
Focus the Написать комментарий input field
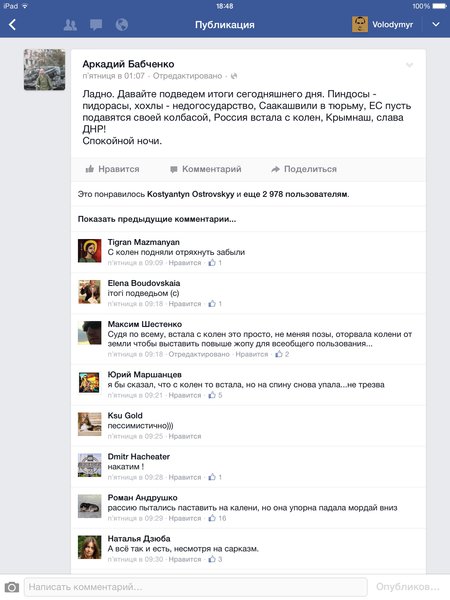(x=196, y=587)
